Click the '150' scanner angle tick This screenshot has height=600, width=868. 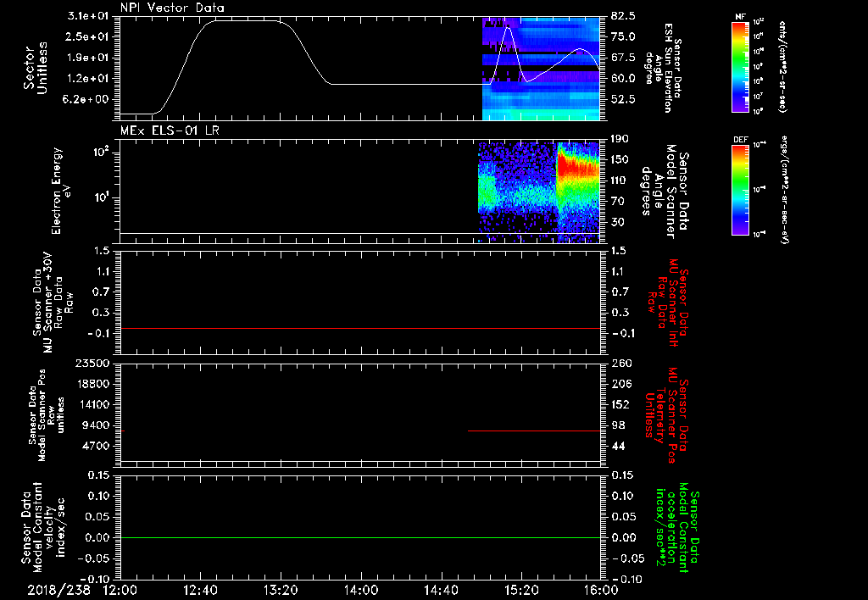pyautogui.click(x=620, y=160)
